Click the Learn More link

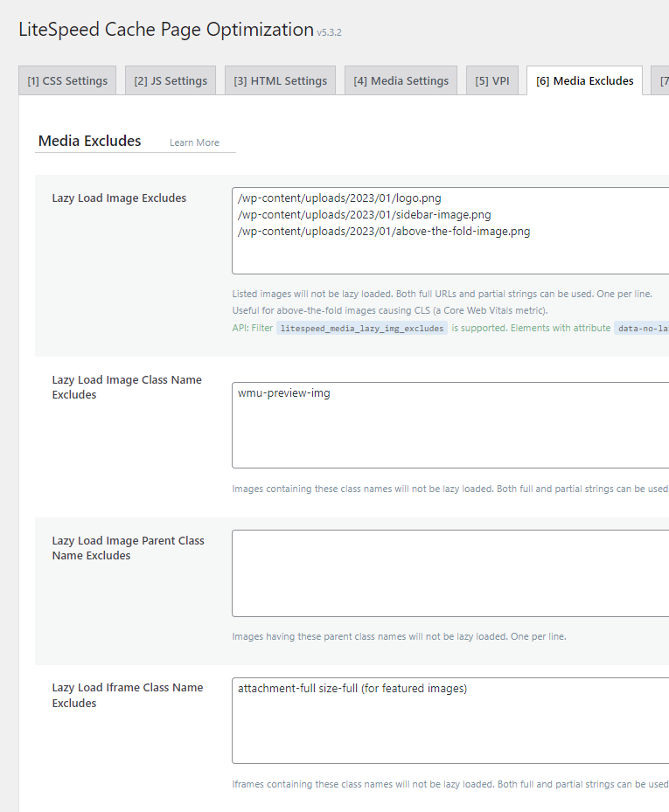194,142
